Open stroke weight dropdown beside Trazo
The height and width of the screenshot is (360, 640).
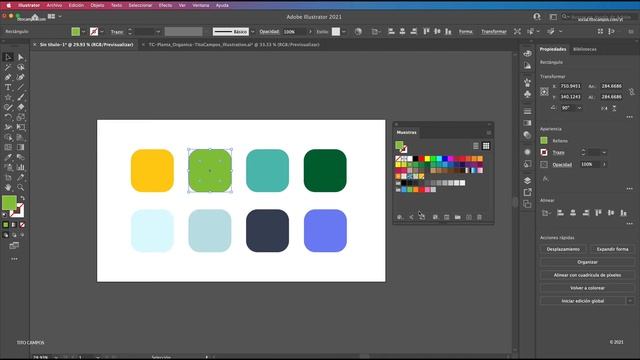coord(158,31)
